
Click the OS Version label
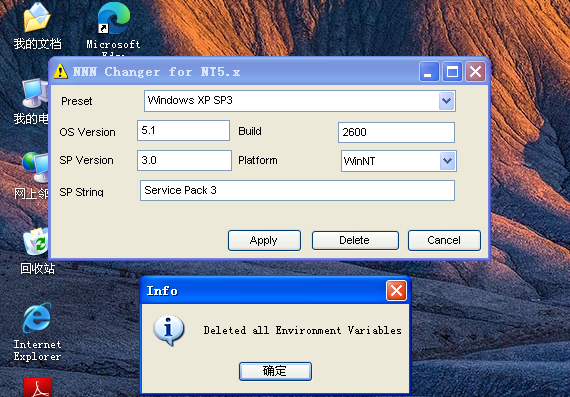click(87, 132)
